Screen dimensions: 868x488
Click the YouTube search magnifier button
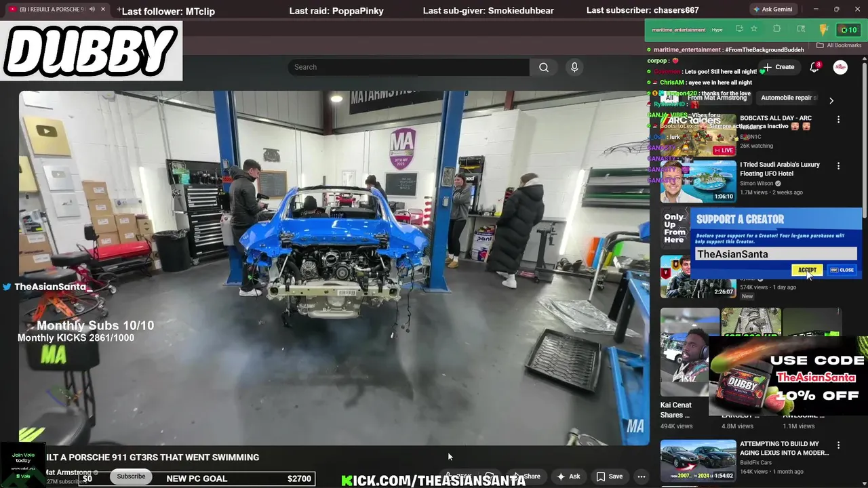(543, 67)
